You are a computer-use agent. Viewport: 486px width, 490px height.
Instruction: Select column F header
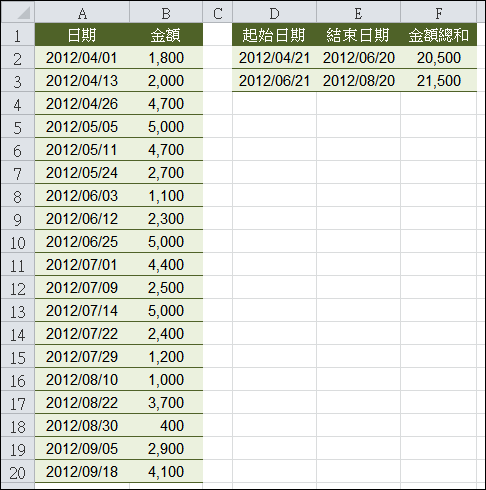[x=439, y=13]
